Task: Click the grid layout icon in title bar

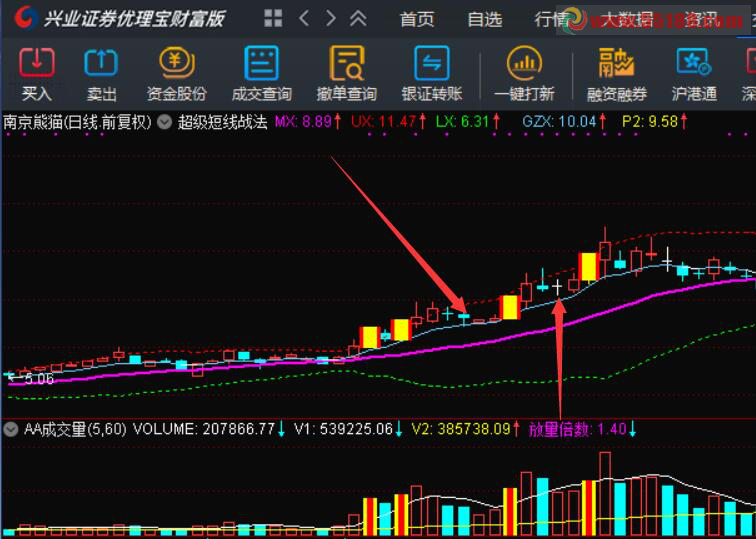Action: coord(272,18)
